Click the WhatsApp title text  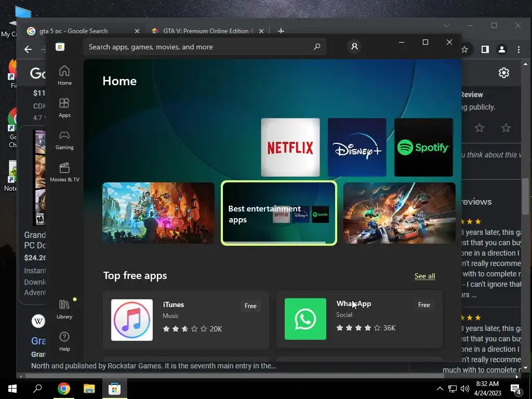click(353, 303)
